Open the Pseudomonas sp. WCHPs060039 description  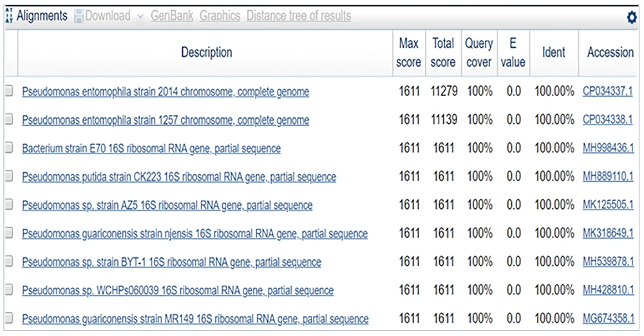tap(178, 291)
